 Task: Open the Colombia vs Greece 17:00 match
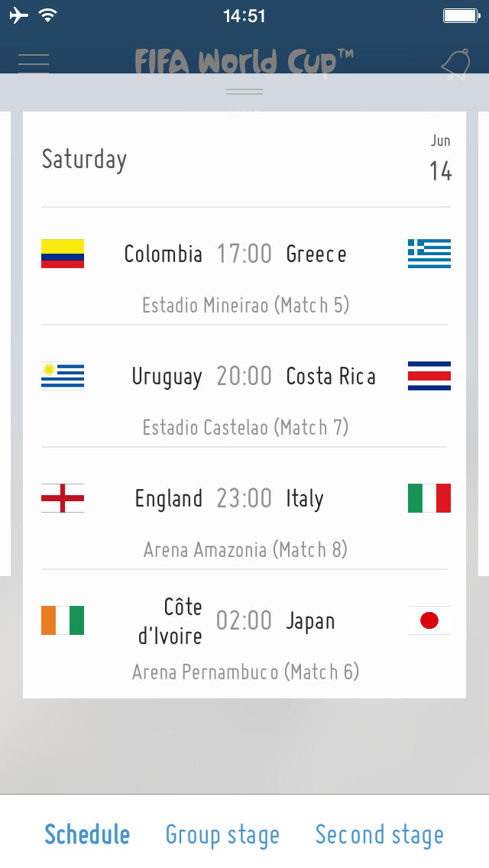[x=244, y=254]
